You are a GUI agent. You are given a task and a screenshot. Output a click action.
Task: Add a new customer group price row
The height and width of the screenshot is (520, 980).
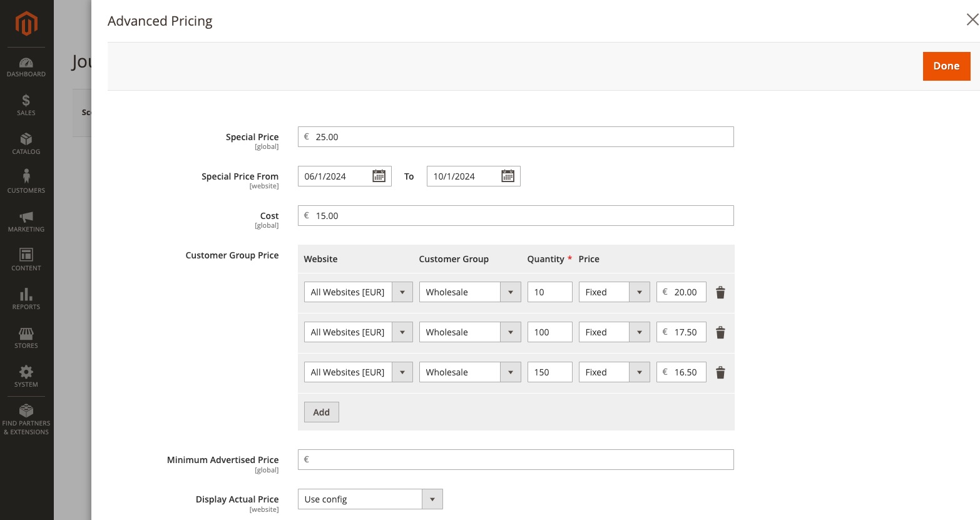coord(321,412)
